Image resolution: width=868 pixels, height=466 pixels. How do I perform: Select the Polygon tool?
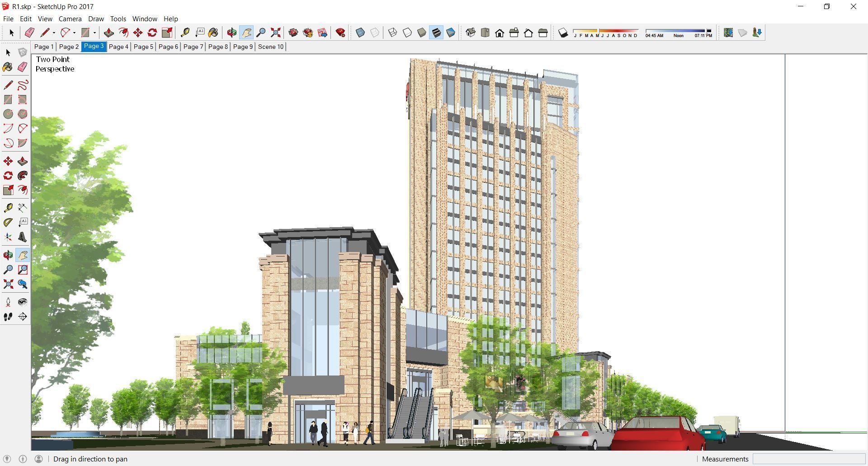click(23, 114)
